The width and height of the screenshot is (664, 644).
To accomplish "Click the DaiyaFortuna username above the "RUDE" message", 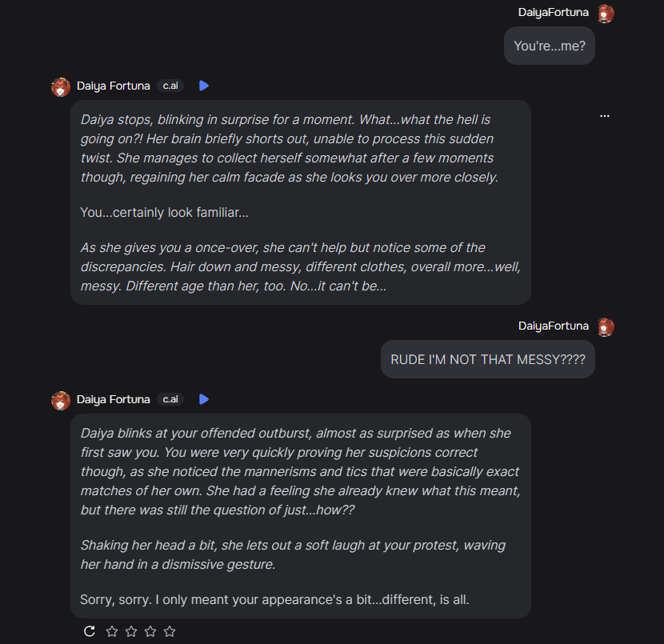I will pyautogui.click(x=554, y=326).
